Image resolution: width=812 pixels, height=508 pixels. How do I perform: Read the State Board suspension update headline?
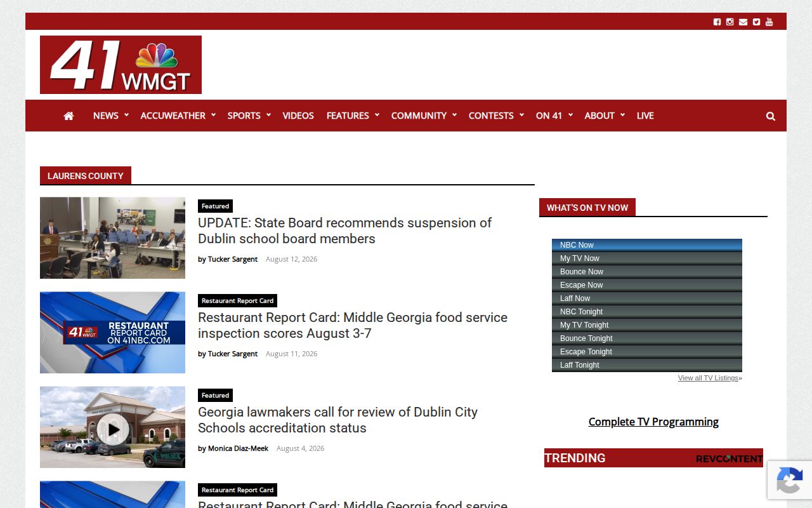(x=344, y=231)
